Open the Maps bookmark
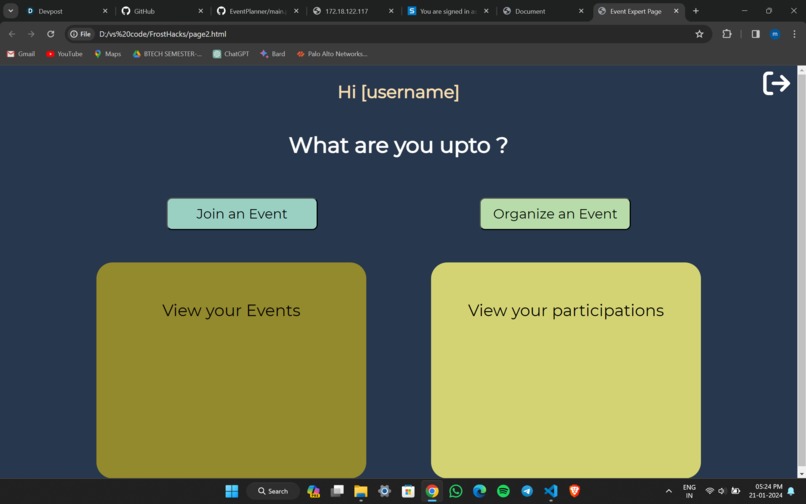806x504 pixels. (107, 53)
